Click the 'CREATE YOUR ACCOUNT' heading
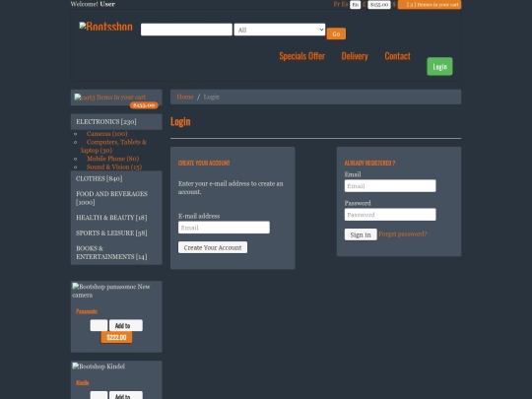The height and width of the screenshot is (399, 532). [204, 164]
